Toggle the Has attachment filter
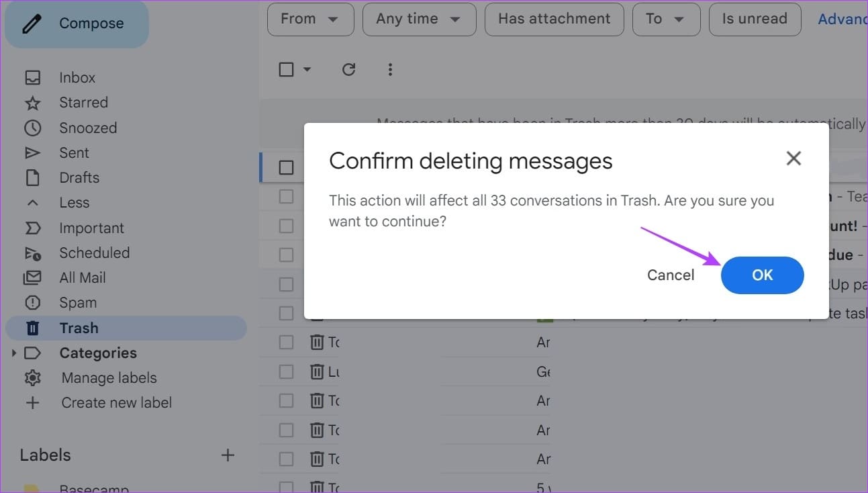Screen dimensions: 868x493 (554, 19)
